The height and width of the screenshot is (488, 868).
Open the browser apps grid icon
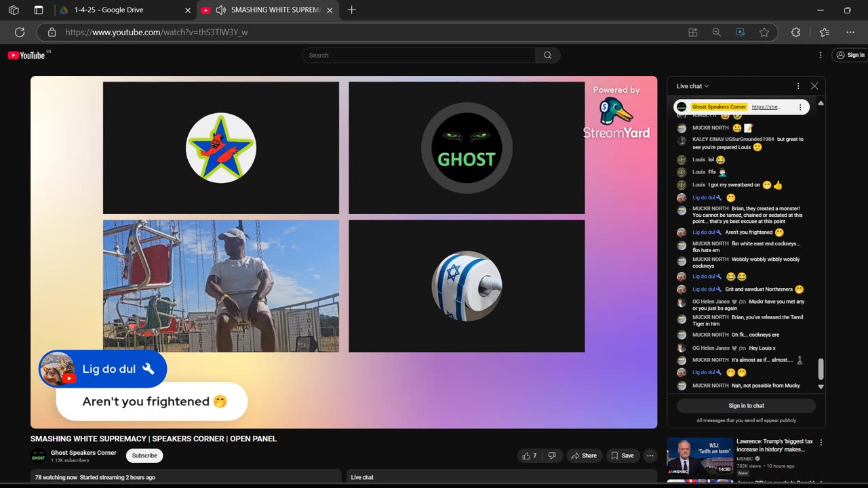692,32
